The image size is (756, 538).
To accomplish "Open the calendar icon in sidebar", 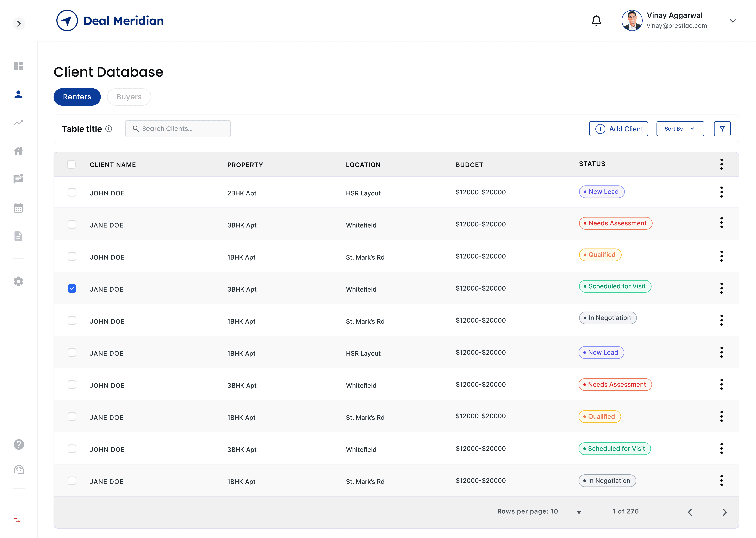I will pos(19,208).
